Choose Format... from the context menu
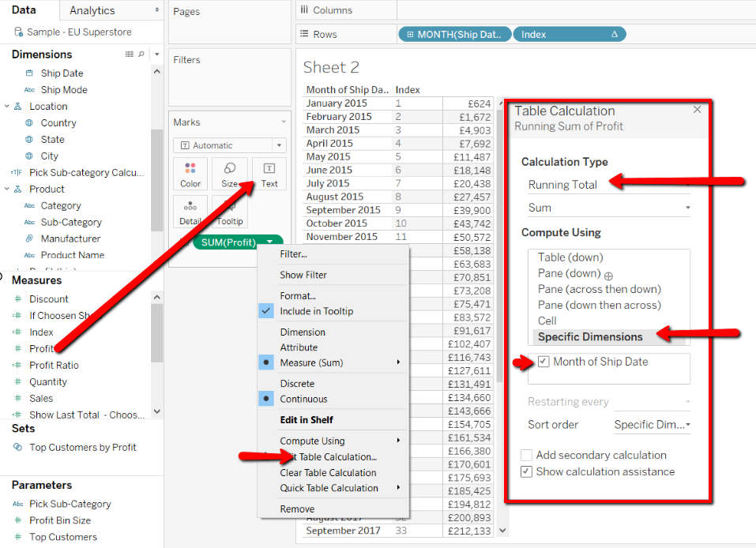Image resolution: width=756 pixels, height=548 pixels. 298,296
